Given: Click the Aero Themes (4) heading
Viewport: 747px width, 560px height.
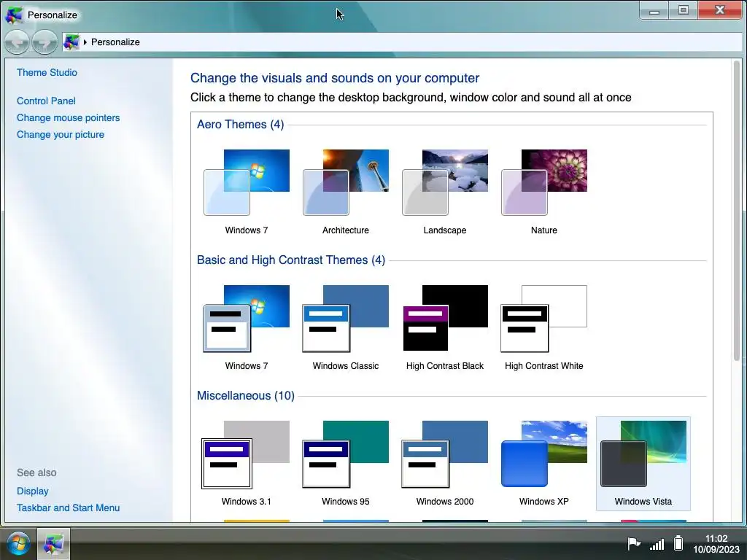Looking at the screenshot, I should coord(240,124).
